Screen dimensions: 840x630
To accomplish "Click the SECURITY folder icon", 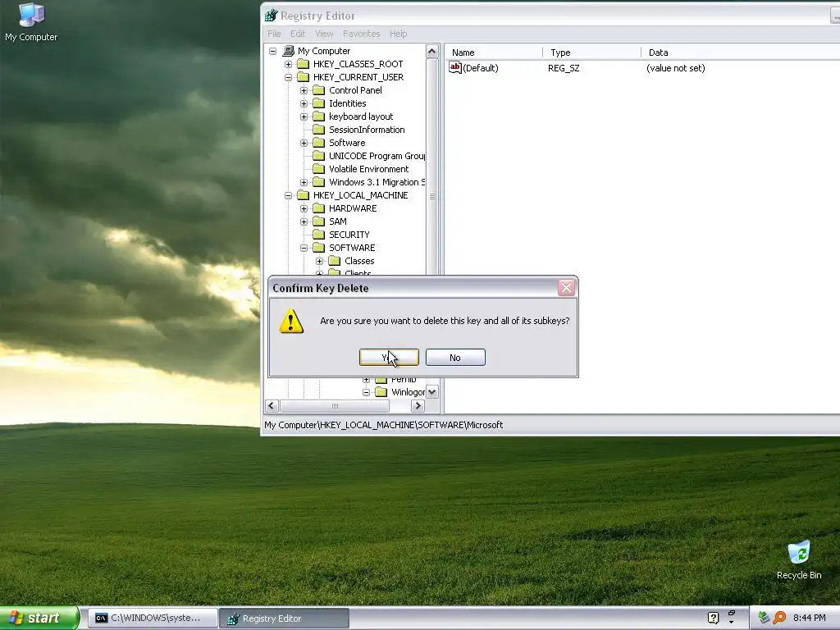I will [x=319, y=235].
